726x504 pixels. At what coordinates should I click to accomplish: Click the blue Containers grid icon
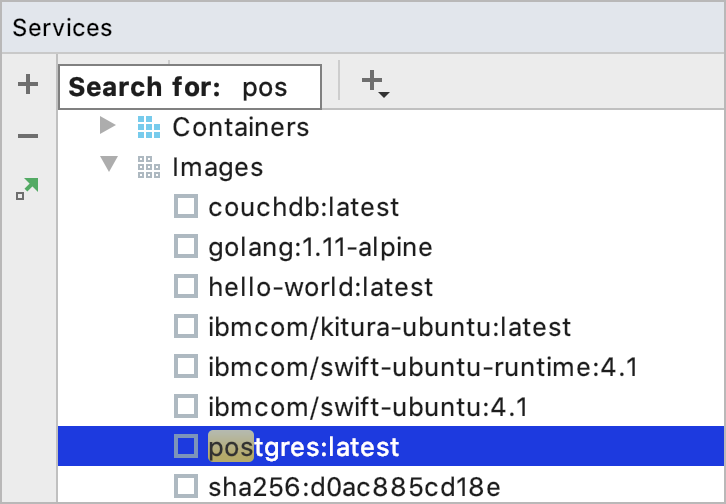[149, 127]
